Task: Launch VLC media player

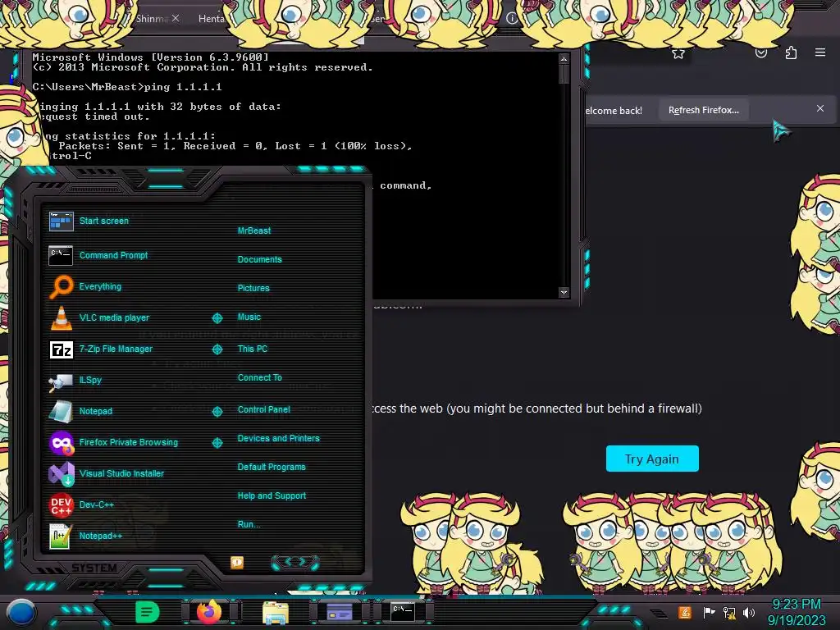Action: click(99, 317)
